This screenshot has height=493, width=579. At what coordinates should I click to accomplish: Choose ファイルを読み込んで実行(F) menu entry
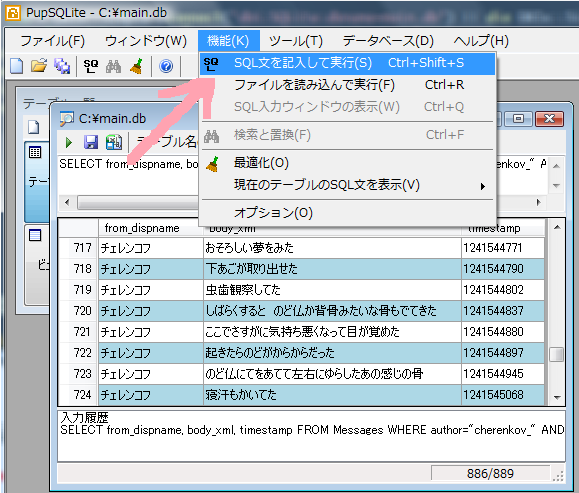click(x=347, y=85)
